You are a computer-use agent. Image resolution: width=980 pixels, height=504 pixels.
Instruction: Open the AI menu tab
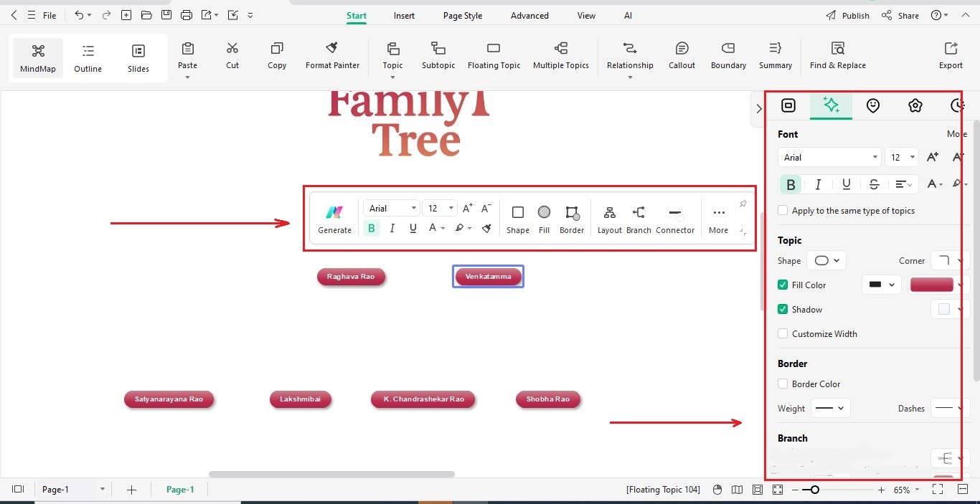coord(628,15)
